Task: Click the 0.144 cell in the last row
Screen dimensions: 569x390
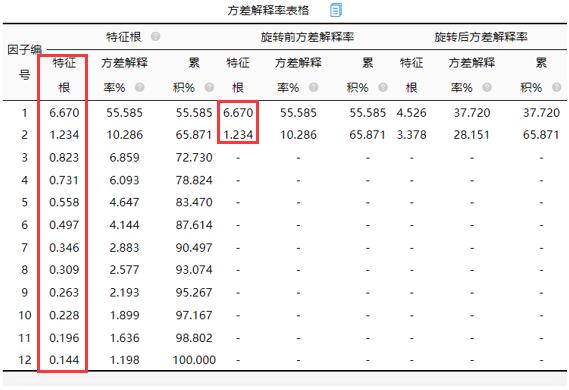Action: point(64,360)
